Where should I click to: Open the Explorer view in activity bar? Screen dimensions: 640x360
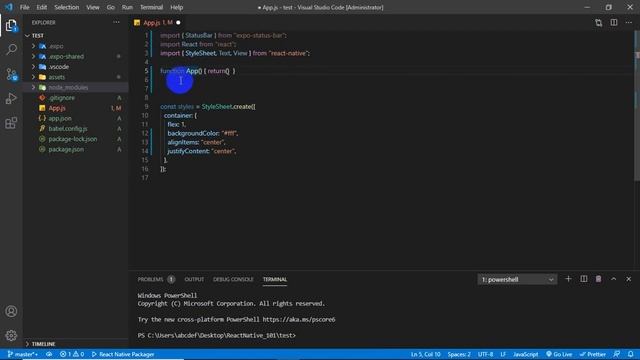11,26
